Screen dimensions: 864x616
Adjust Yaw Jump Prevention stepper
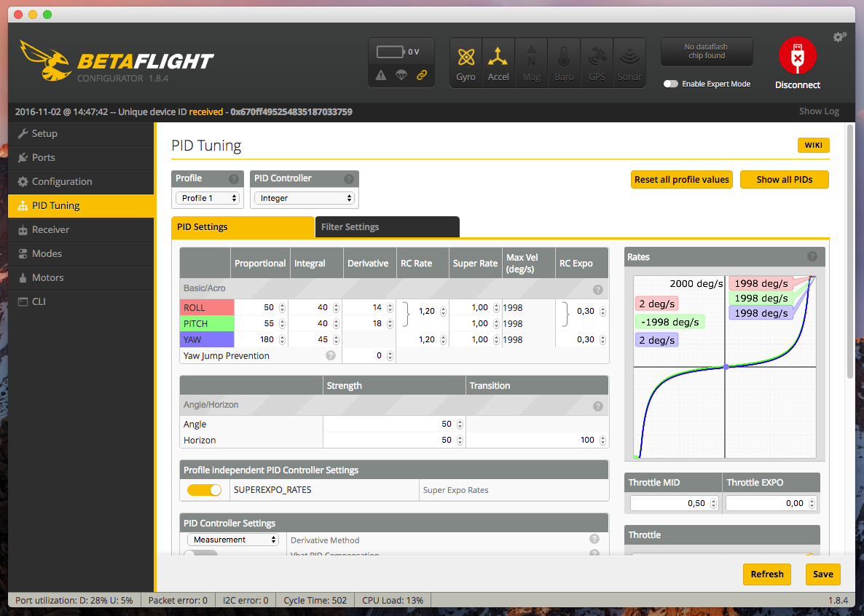pyautogui.click(x=390, y=355)
